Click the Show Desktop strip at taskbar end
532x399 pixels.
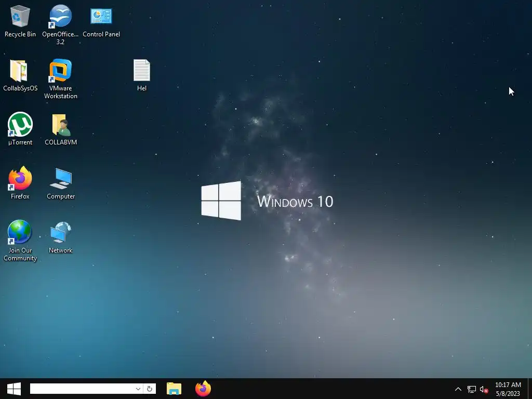[x=530, y=389]
